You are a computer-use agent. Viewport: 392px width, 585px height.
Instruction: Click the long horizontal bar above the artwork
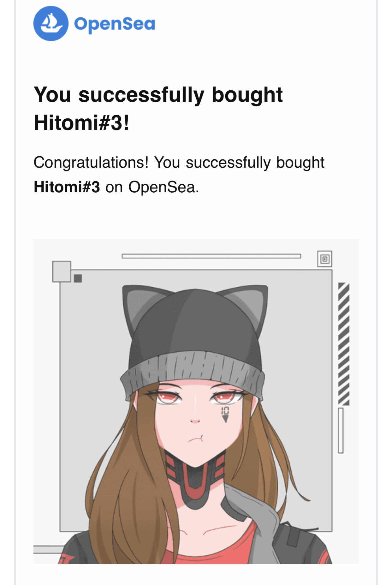[x=211, y=256]
